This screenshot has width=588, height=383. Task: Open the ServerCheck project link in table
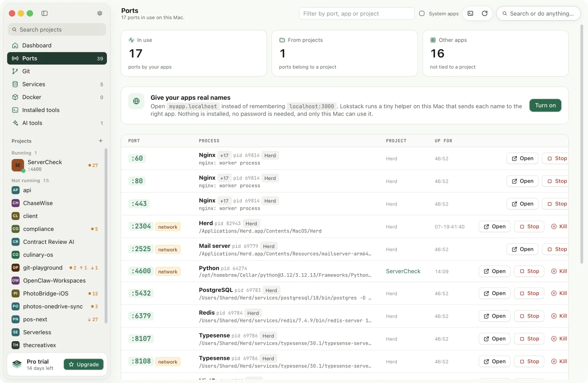point(403,271)
